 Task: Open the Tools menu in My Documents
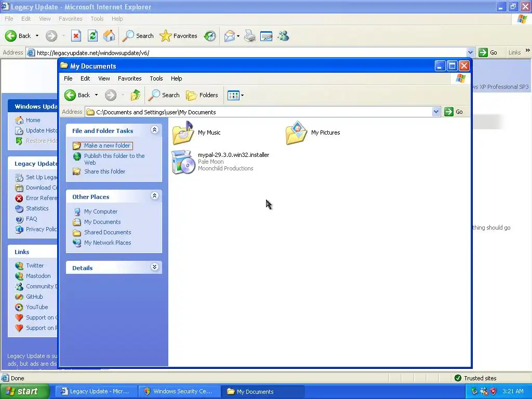point(156,78)
